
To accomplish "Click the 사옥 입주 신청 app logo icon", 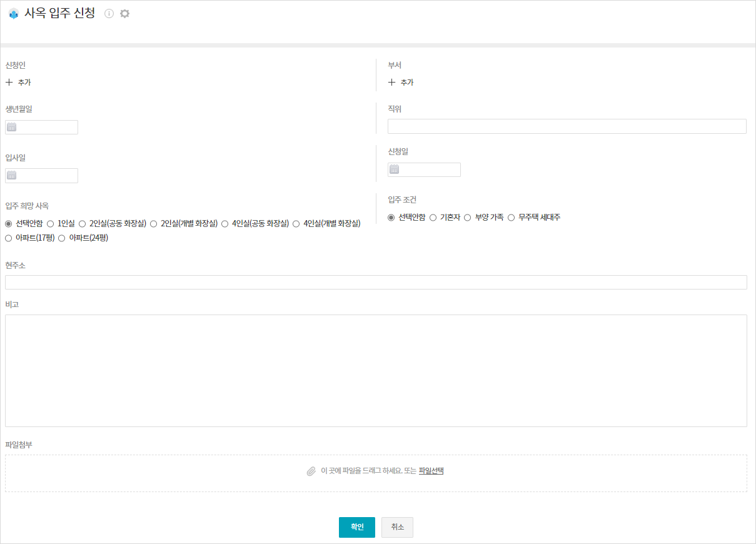I will (13, 14).
